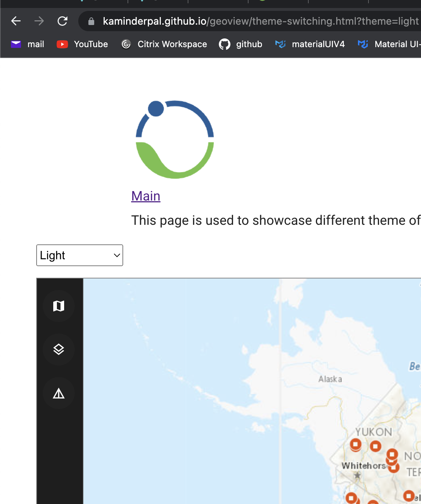Navigate back using the browser back arrow
The width and height of the screenshot is (421, 504).
click(x=16, y=21)
